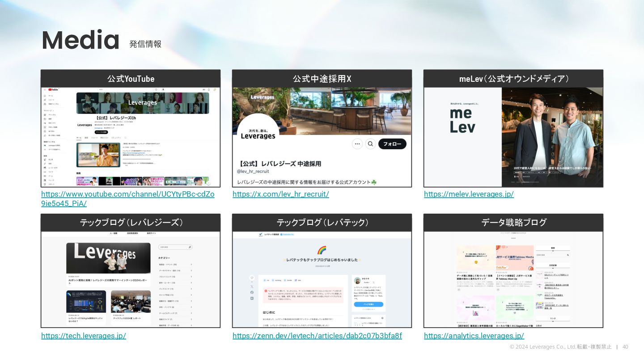Click the author avatar on Zenn sidebar
644x362 pixels.
[357, 281]
